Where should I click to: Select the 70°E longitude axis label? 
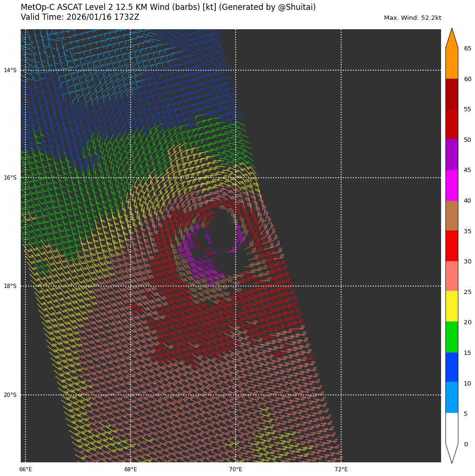(236, 469)
